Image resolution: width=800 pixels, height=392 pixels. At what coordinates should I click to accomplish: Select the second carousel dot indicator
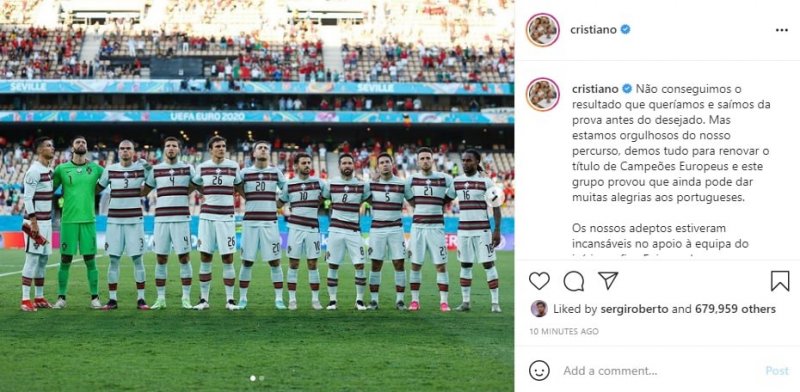pos(262,378)
